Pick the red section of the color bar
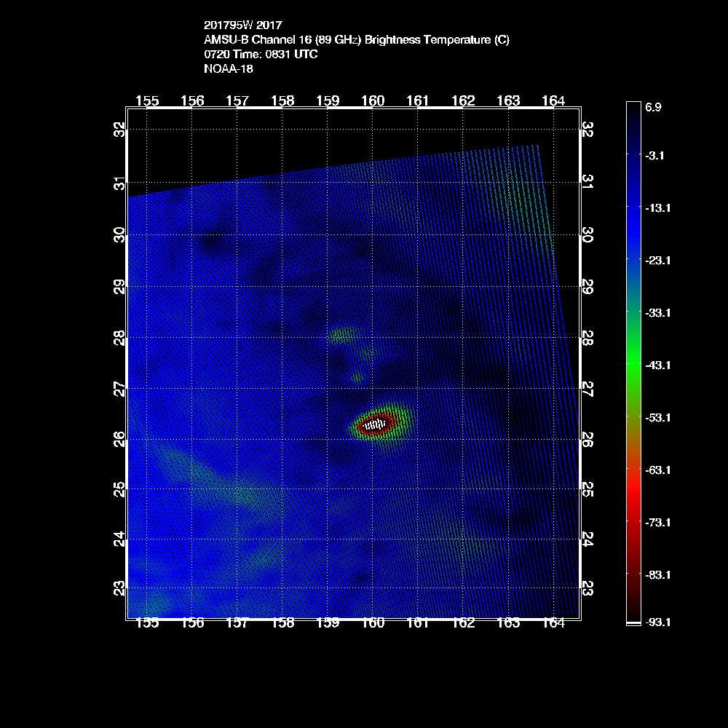This screenshot has width=728, height=728. [633, 502]
